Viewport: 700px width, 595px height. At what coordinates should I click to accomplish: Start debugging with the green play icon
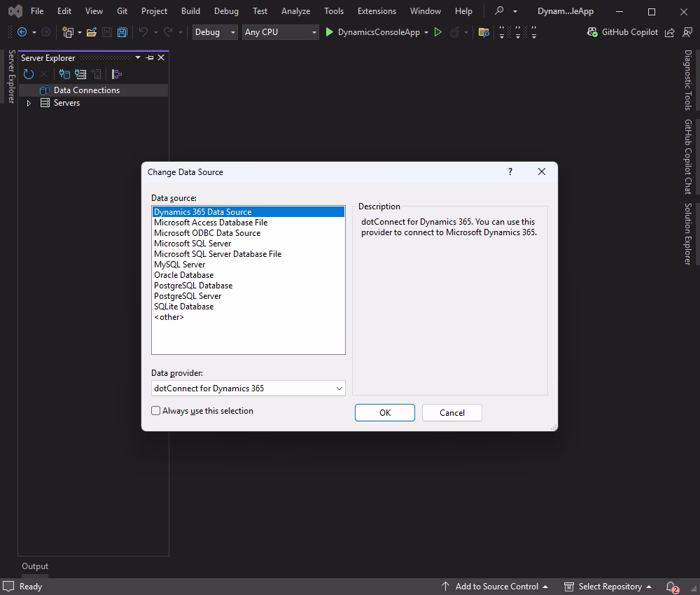[330, 32]
